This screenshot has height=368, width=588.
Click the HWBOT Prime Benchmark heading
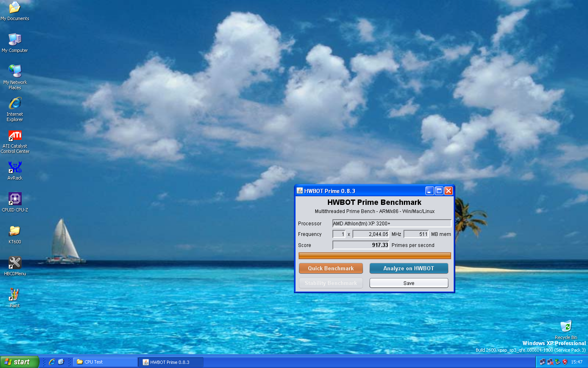pos(374,202)
